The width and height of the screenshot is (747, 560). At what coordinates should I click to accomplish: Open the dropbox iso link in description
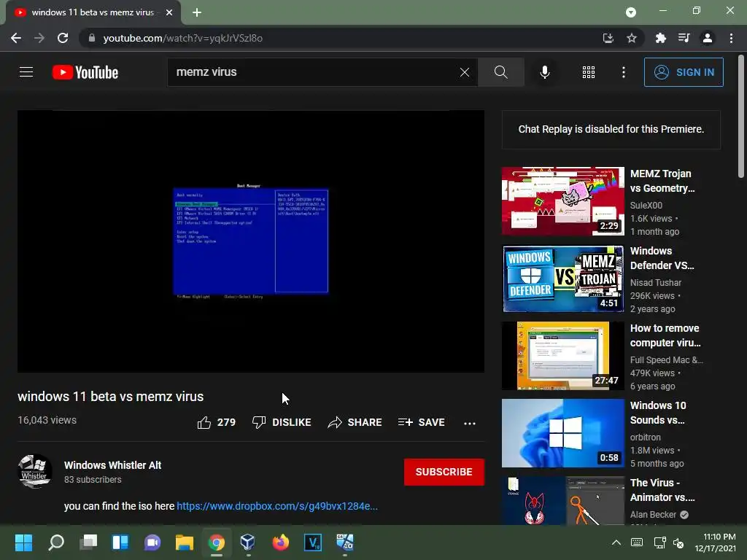click(277, 506)
